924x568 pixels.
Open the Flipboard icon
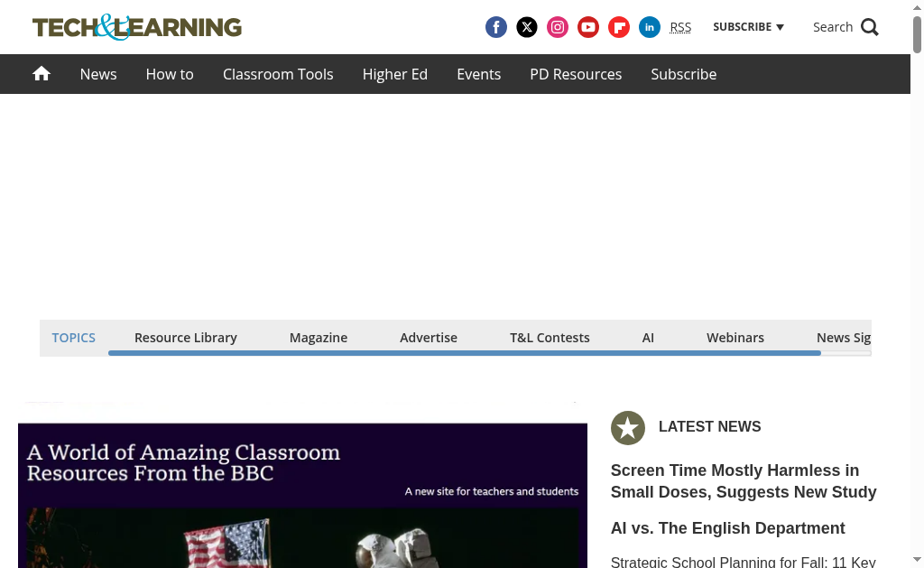619,27
